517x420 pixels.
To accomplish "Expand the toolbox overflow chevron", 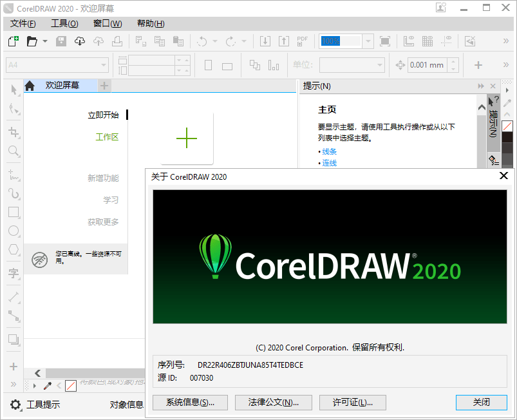I will pos(14,384).
